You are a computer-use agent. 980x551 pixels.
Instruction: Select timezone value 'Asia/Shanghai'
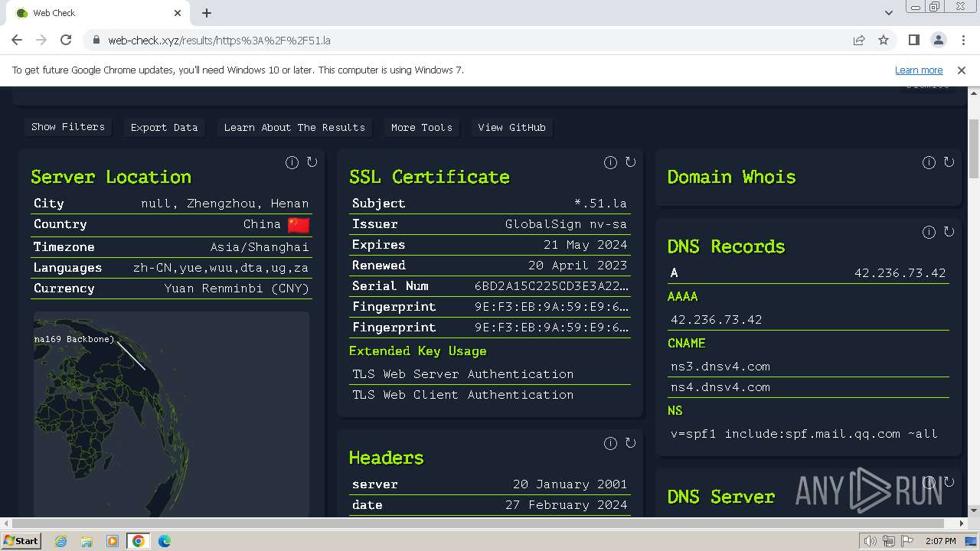(x=260, y=247)
